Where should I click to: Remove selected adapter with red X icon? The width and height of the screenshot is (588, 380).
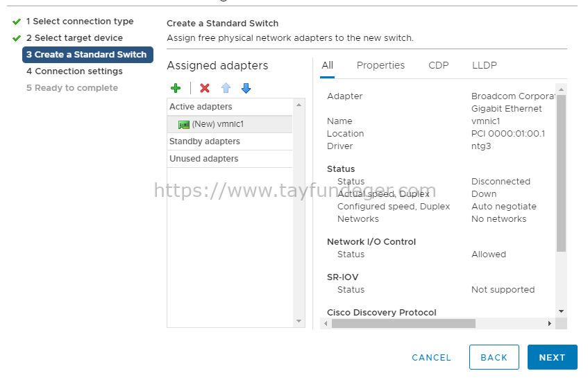(205, 88)
